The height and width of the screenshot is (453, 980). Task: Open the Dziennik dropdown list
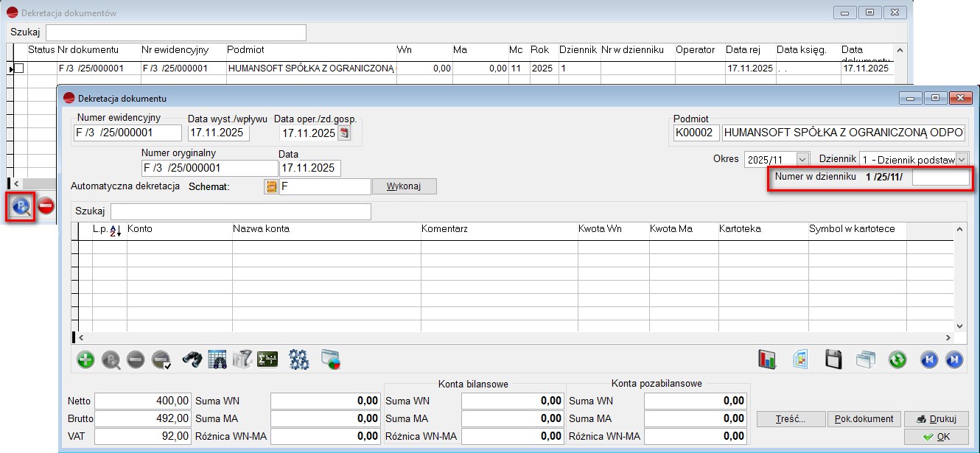961,159
